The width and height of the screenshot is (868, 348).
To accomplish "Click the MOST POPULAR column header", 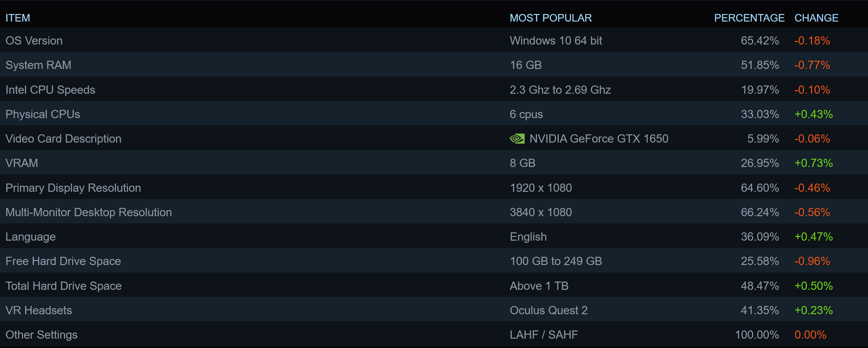I will click(x=551, y=18).
